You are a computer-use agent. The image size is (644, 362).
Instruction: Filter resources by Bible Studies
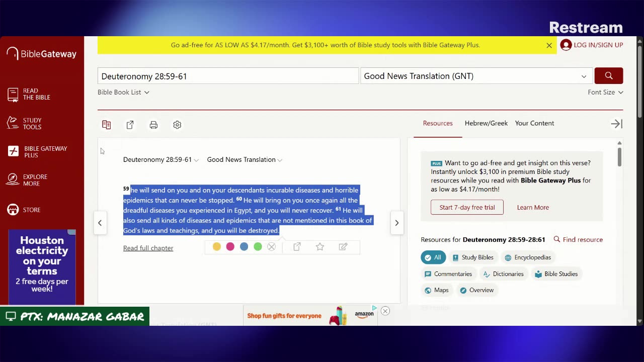coord(556,274)
